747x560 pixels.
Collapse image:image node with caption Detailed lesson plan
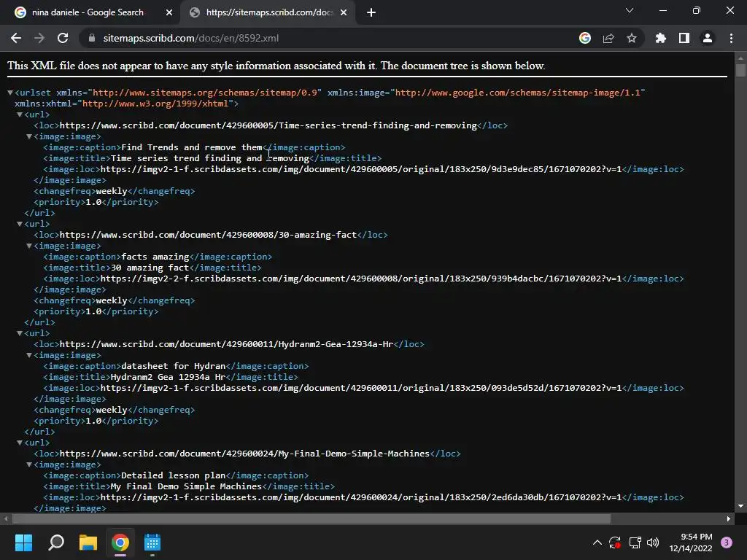pos(29,464)
